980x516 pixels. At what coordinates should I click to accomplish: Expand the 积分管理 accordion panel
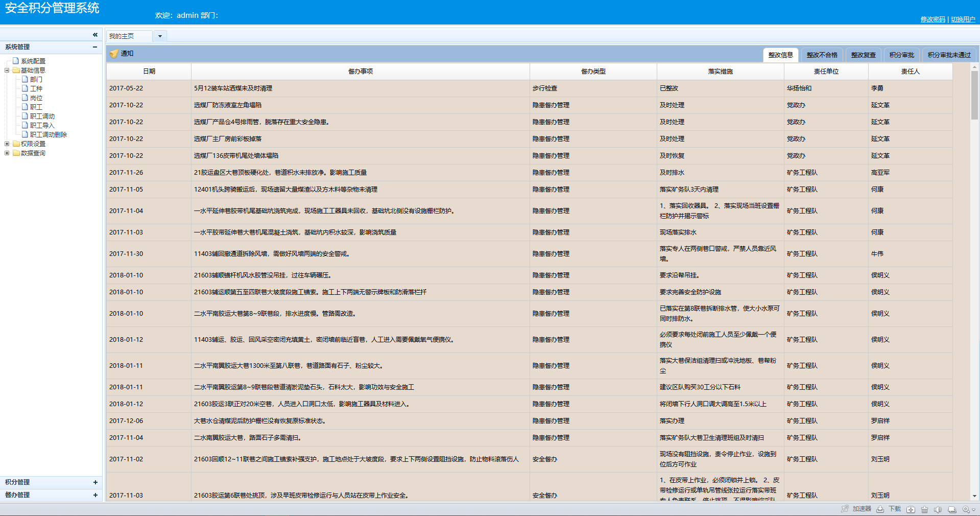click(x=95, y=482)
